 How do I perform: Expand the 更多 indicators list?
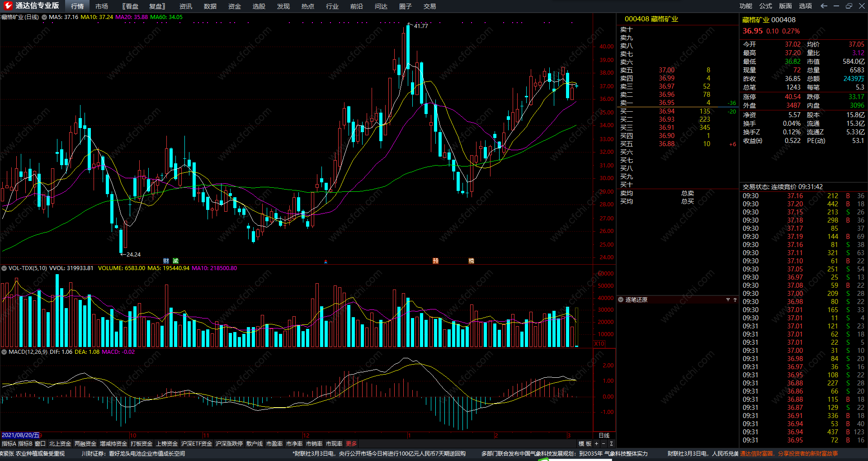351,444
